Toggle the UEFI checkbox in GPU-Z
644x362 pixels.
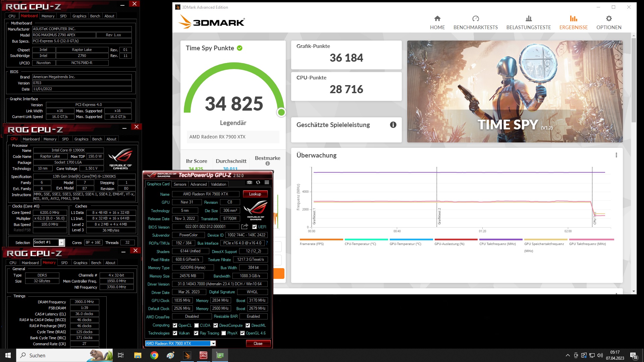(x=254, y=227)
